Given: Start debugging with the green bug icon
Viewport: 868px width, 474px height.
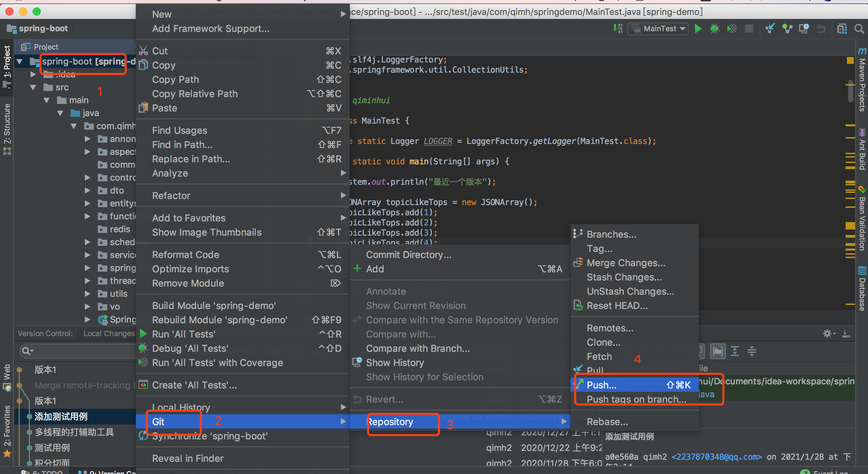Looking at the screenshot, I should tap(715, 29).
